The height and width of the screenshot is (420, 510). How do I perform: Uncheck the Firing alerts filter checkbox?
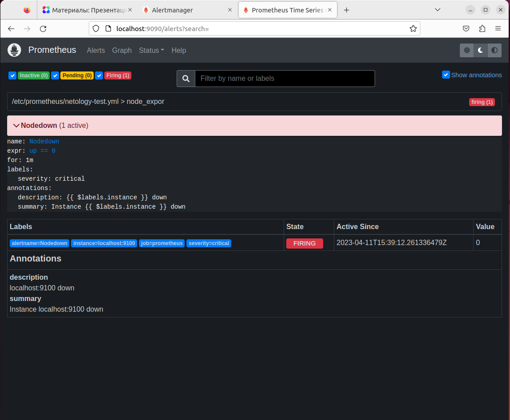point(99,75)
